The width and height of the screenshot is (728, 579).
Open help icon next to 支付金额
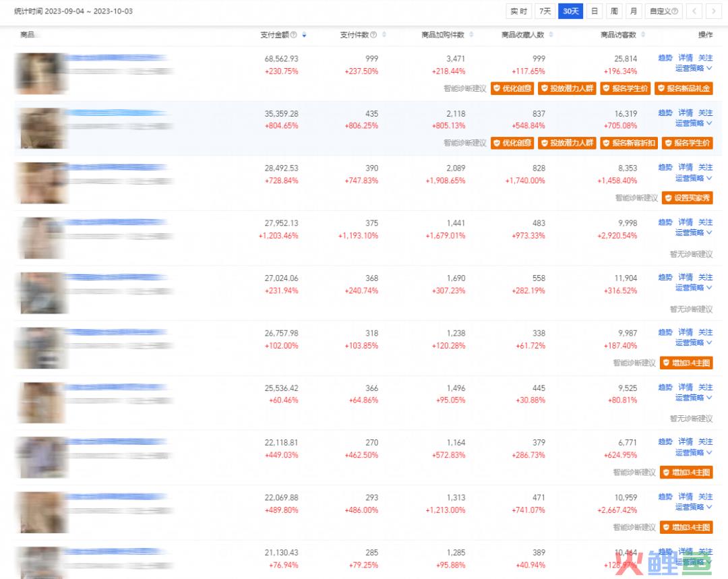[293, 35]
